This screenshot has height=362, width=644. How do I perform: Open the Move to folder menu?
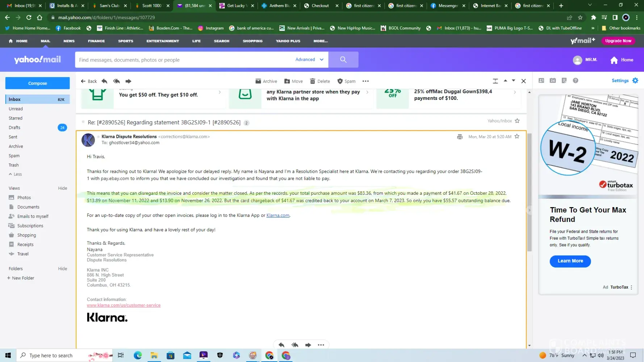click(x=293, y=81)
